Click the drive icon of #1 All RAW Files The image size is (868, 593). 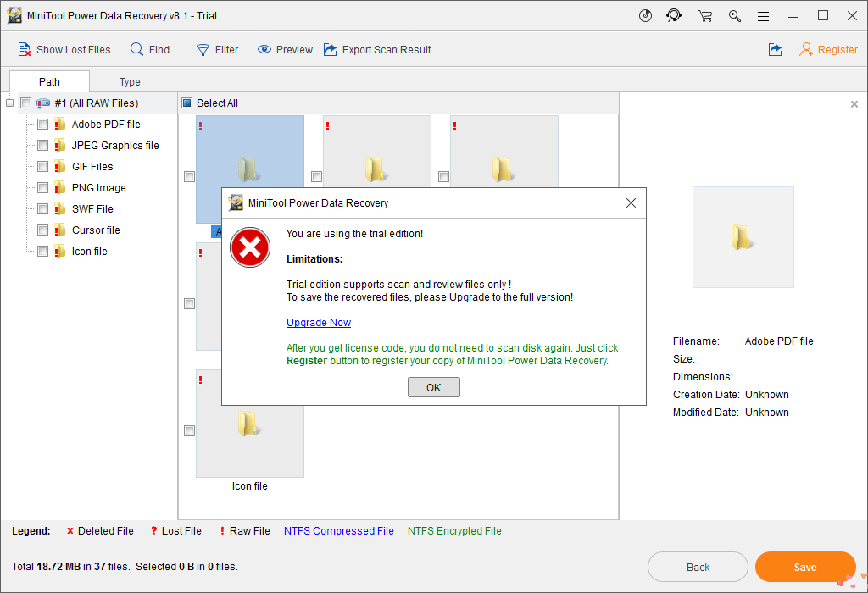pos(43,103)
